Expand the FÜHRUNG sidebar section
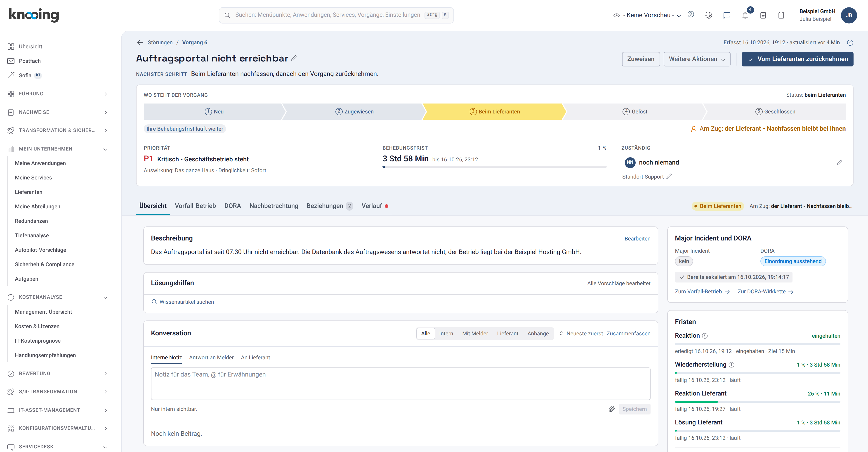The image size is (868, 452). pyautogui.click(x=58, y=94)
